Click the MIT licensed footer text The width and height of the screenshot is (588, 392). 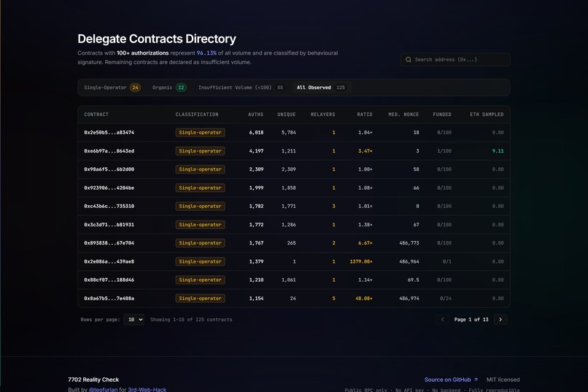503,380
